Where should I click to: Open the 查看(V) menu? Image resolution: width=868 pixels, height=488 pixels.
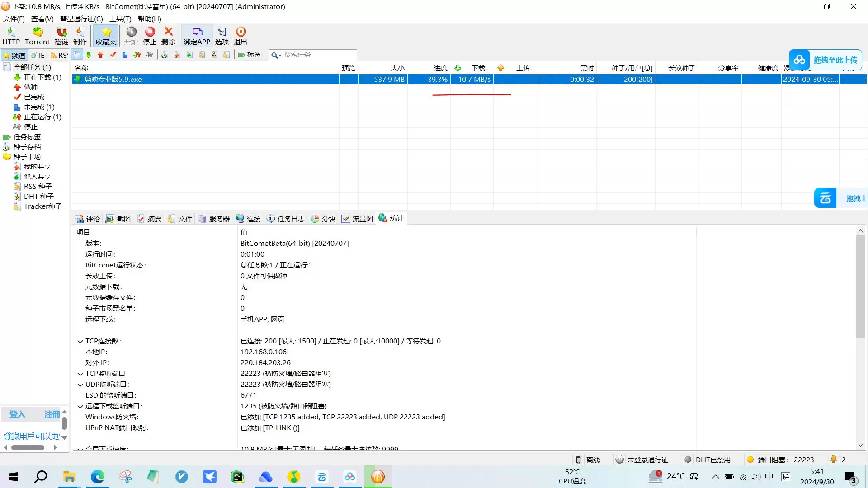pyautogui.click(x=42, y=19)
